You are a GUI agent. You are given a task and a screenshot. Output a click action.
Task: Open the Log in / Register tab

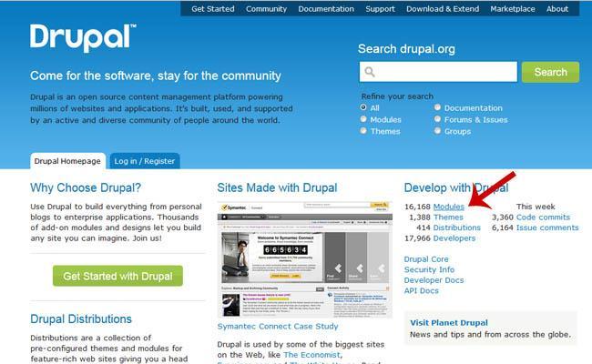145,161
